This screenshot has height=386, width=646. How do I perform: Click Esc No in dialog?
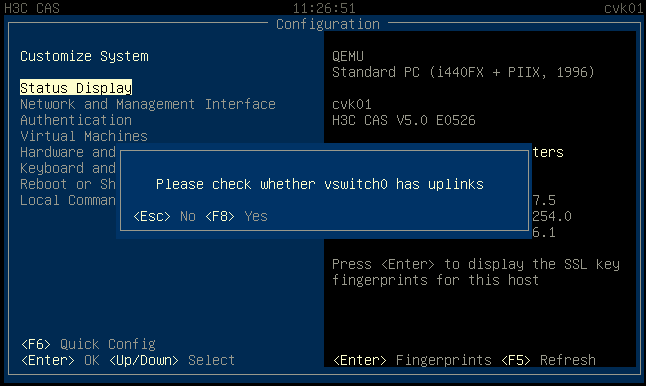coord(164,216)
